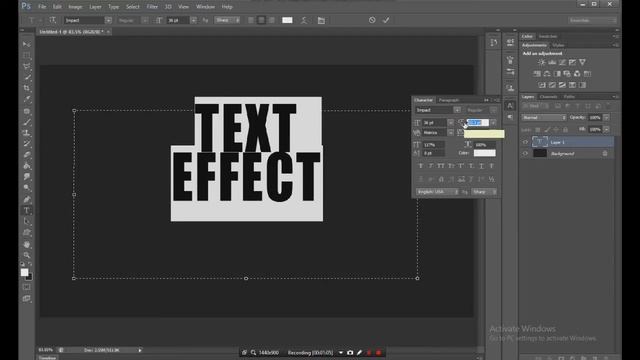The width and height of the screenshot is (640, 360).
Task: Cancel current text edits in options bar
Action: point(372,20)
